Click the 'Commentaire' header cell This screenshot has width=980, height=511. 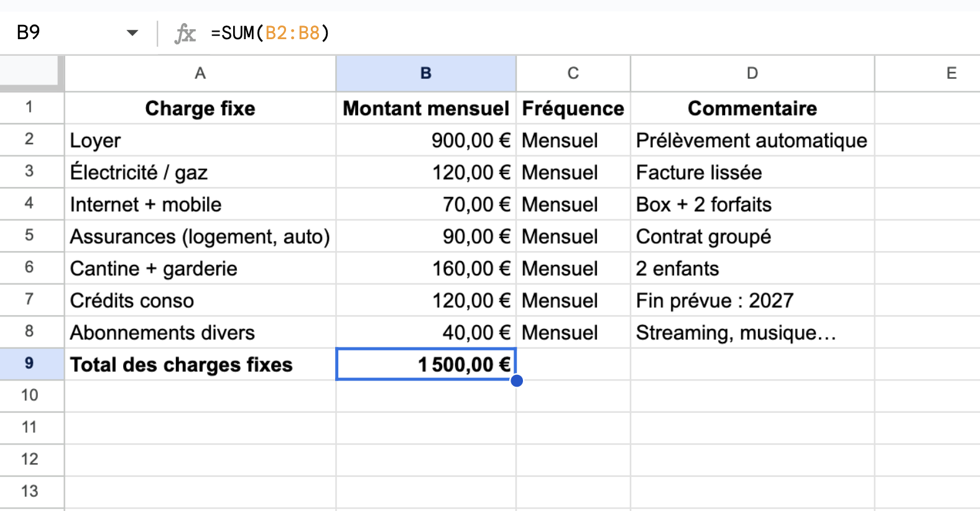[x=752, y=108]
